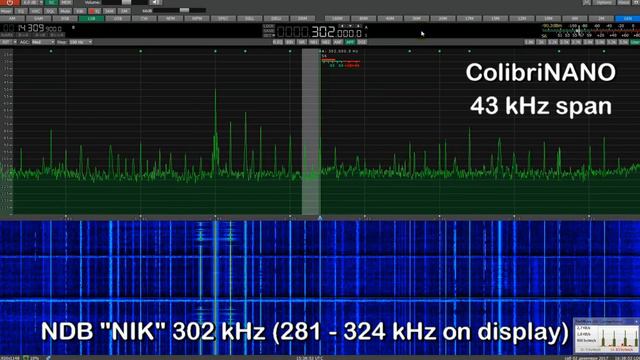Image resolution: width=640 pixels, height=360 pixels.
Task: Open the dropdown left of the AGC label
Action: [x=8, y=42]
